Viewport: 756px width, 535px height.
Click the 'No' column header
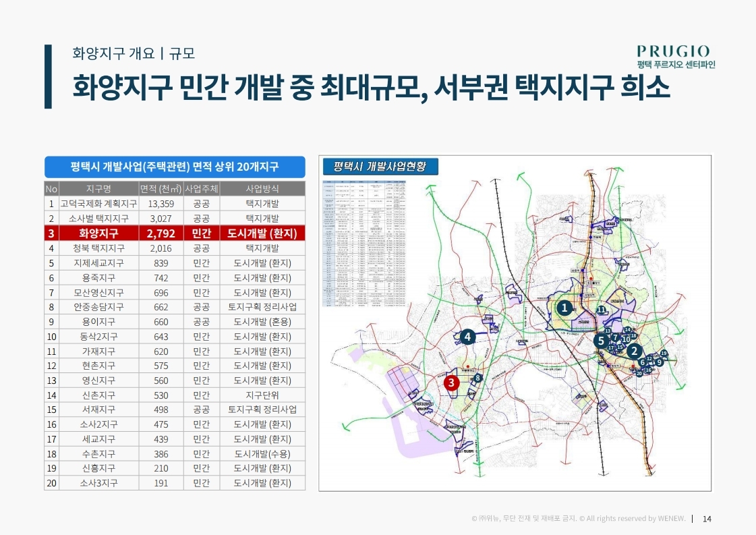coord(51,189)
